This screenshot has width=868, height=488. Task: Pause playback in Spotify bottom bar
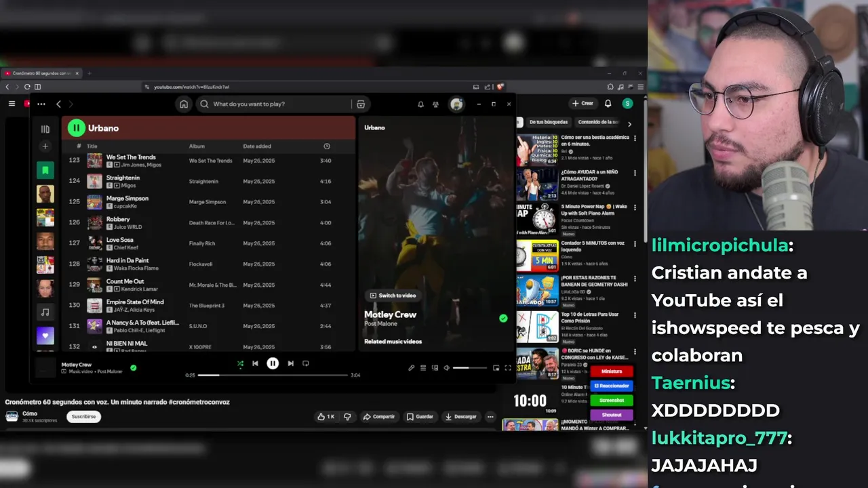(273, 363)
